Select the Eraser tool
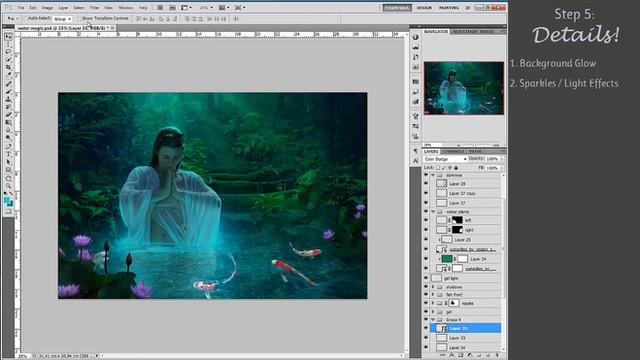Viewport: 640px width, 360px height. (x=9, y=115)
